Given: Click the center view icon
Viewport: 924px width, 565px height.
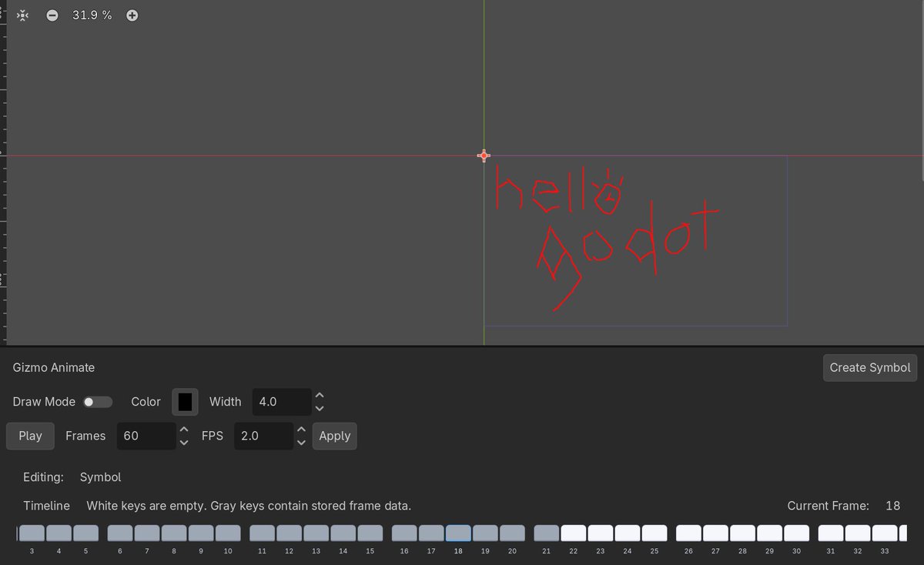Looking at the screenshot, I should coord(23,15).
